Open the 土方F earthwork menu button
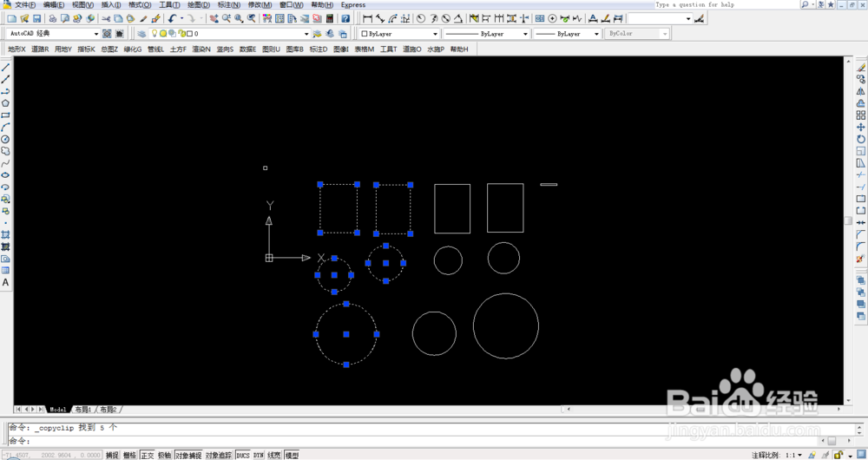The height and width of the screenshot is (460, 868). point(178,49)
